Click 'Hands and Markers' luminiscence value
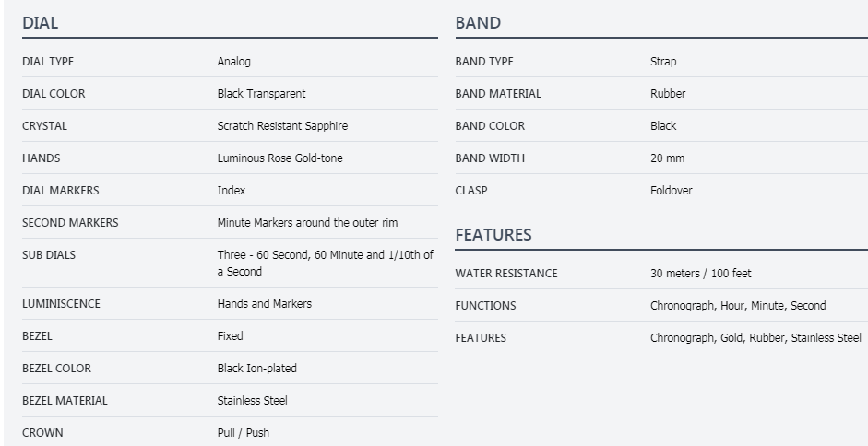Screen dimensions: 868x446 pos(264,303)
